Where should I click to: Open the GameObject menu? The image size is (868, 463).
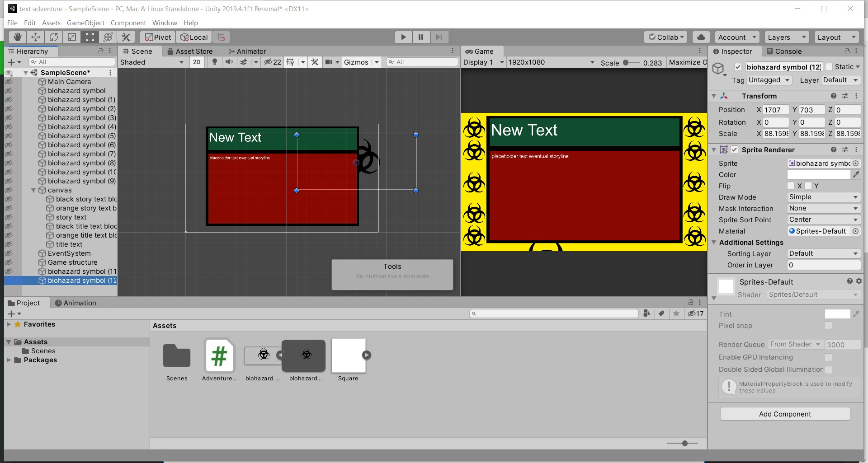[x=85, y=23]
